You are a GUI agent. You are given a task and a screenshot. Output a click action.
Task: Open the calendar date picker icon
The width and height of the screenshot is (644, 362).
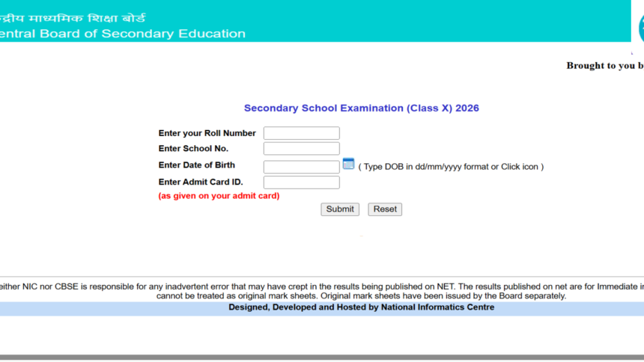click(348, 163)
